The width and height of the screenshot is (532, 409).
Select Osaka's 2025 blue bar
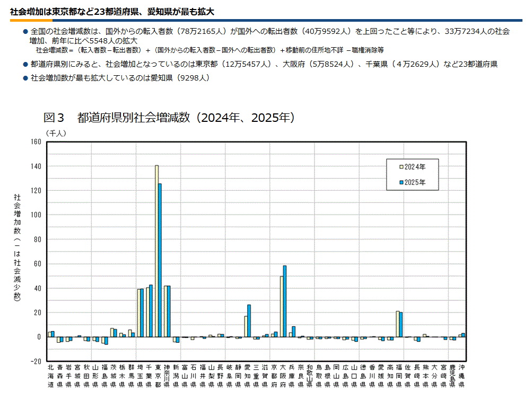click(x=285, y=300)
